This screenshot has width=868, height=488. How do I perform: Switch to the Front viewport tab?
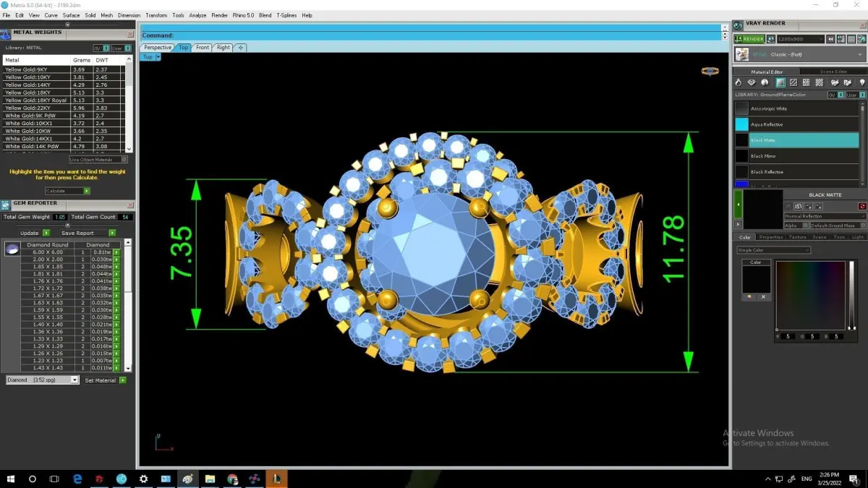(203, 48)
